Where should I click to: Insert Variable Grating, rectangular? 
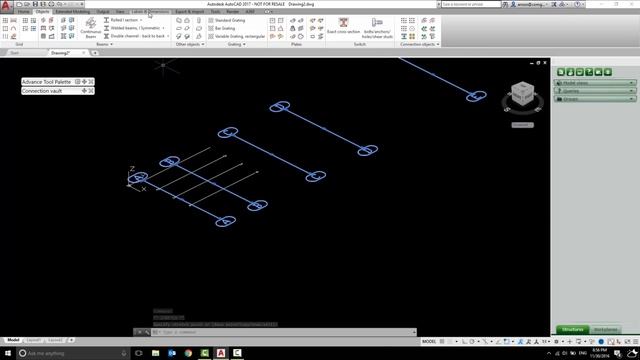tap(236, 36)
